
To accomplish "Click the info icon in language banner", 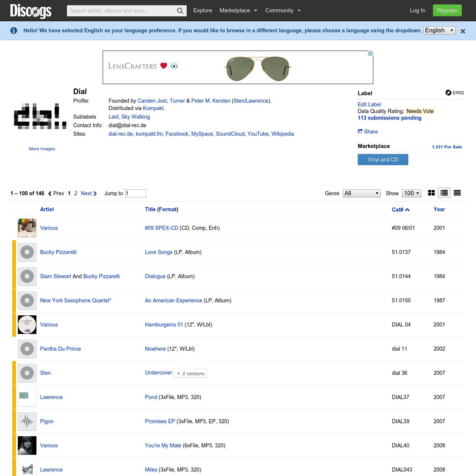I will 14,30.
